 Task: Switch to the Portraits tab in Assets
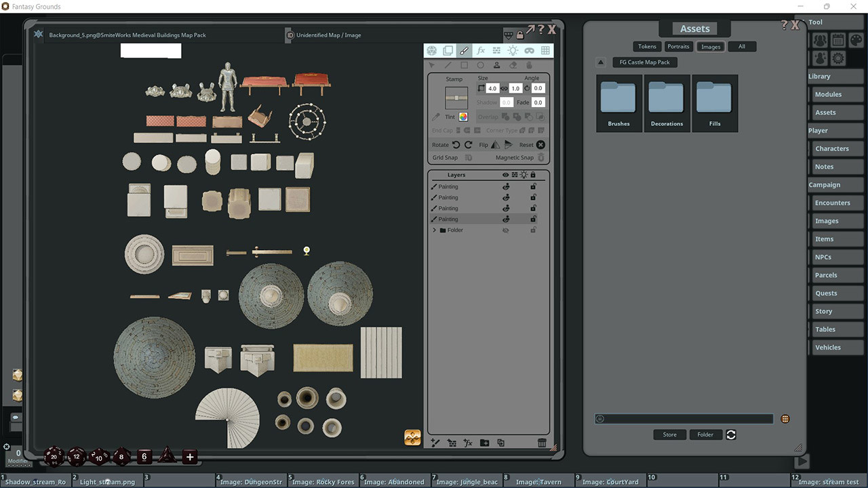[678, 46]
